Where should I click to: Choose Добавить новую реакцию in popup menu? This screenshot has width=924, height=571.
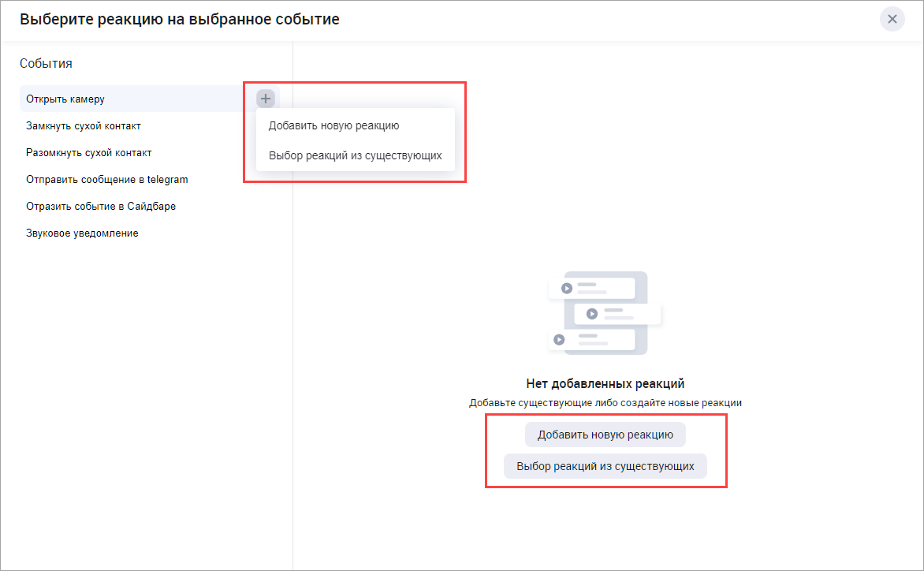pyautogui.click(x=333, y=125)
